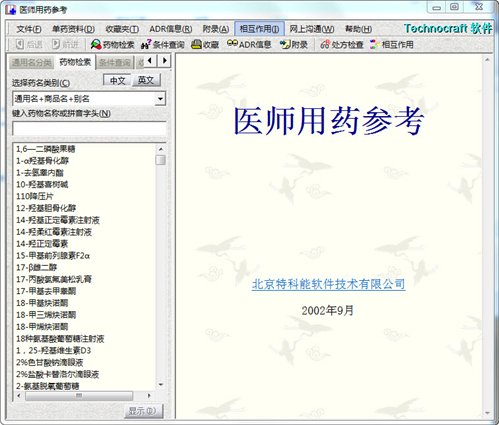Select 18种氨基酸葡萄糖注射液 in the list
The width and height of the screenshot is (499, 425).
pos(60,339)
